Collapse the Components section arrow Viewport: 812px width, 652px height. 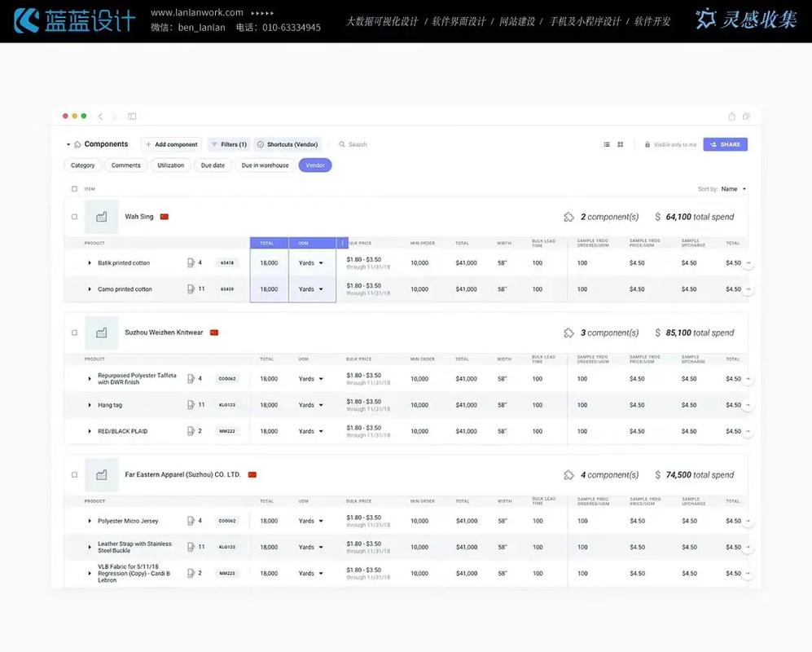point(68,144)
